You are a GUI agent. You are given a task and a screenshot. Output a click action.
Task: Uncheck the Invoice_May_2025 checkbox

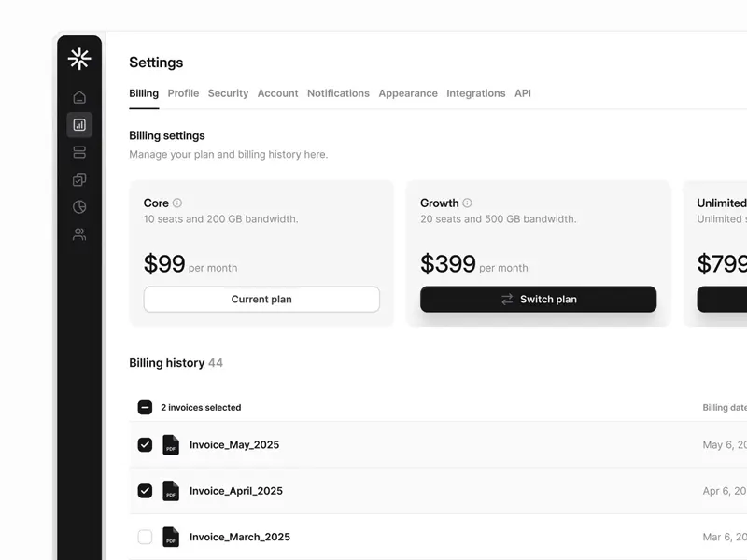click(145, 444)
